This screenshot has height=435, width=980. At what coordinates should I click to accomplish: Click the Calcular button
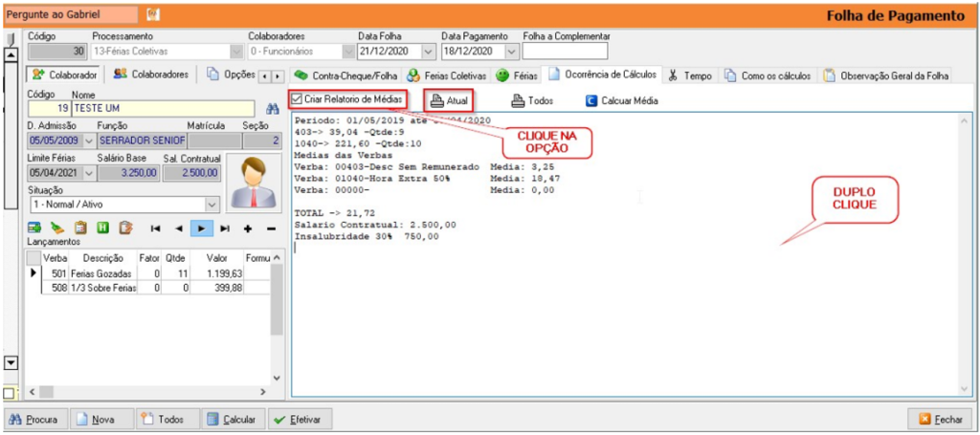(234, 420)
